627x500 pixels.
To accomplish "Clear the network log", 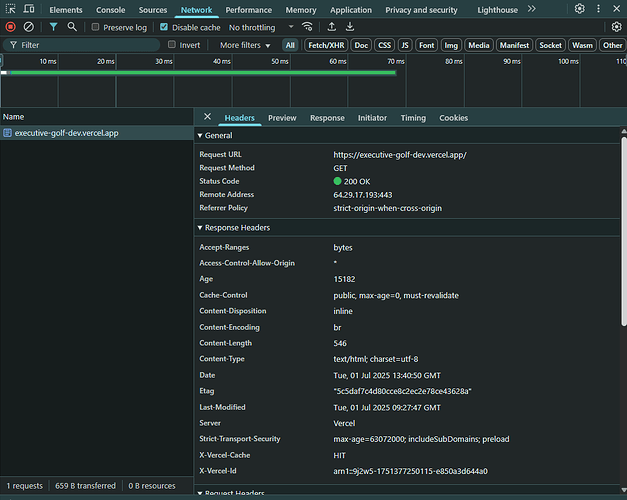I will (29, 27).
